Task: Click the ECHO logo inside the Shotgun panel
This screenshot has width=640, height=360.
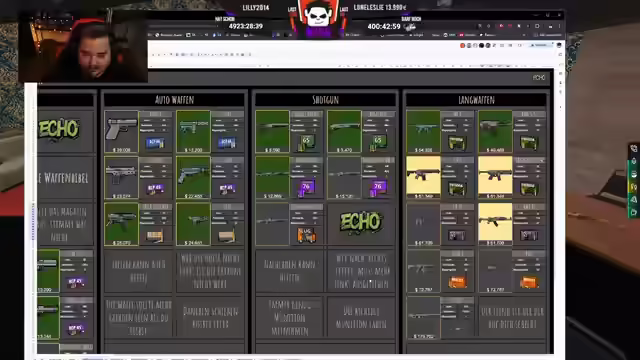Action: (x=361, y=222)
